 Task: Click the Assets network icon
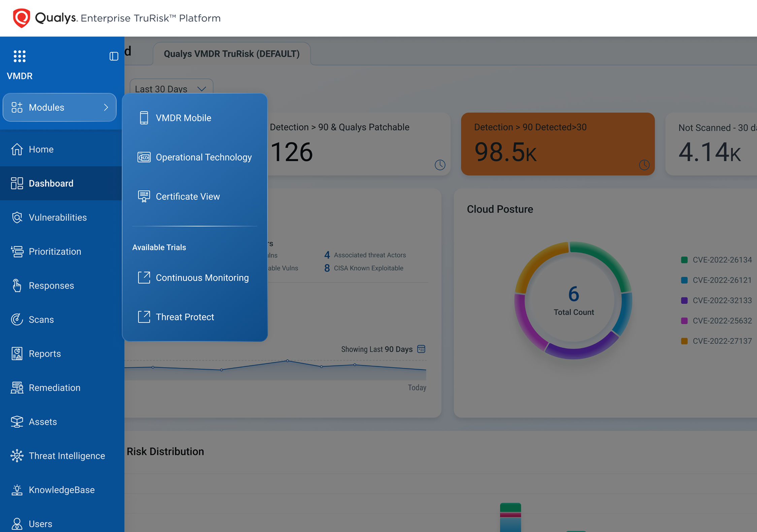pos(17,422)
